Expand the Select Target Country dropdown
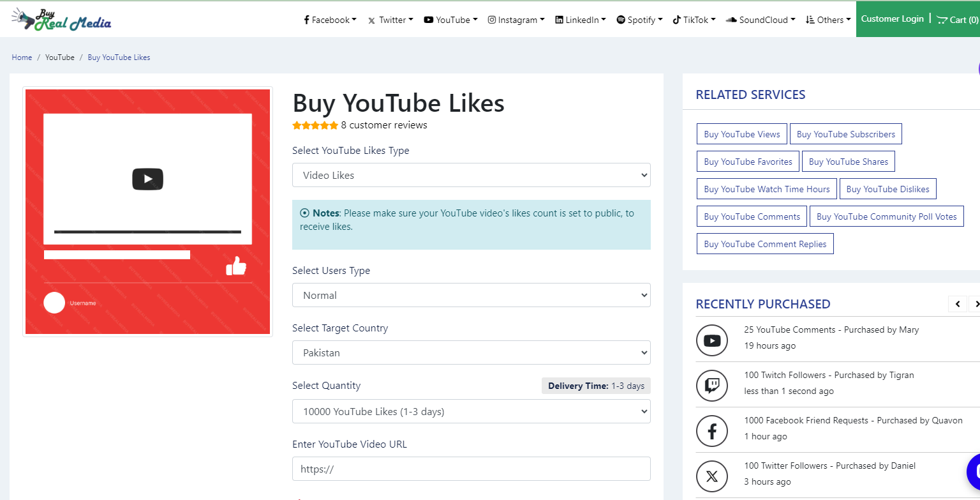 pos(471,352)
